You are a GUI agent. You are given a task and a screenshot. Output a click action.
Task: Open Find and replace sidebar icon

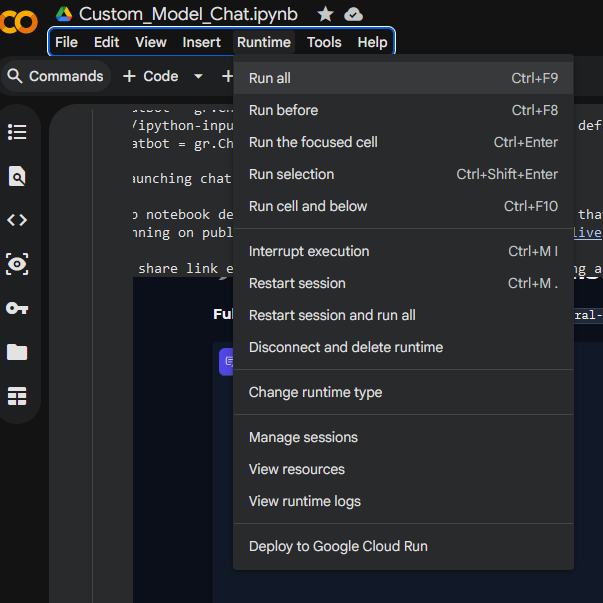point(17,177)
